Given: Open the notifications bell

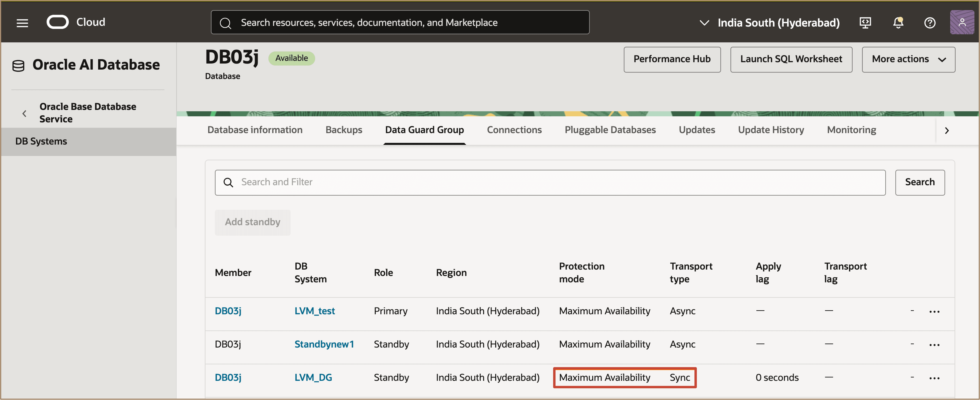Looking at the screenshot, I should pos(898,23).
